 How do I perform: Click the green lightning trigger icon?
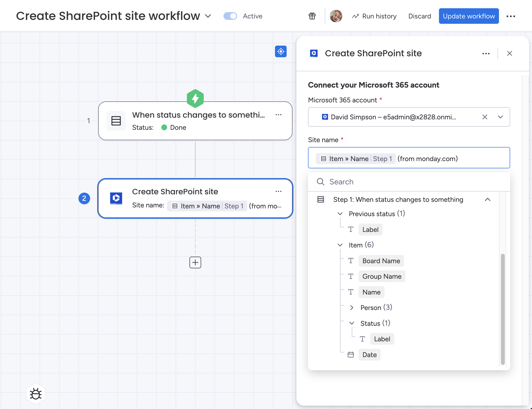[x=195, y=98]
